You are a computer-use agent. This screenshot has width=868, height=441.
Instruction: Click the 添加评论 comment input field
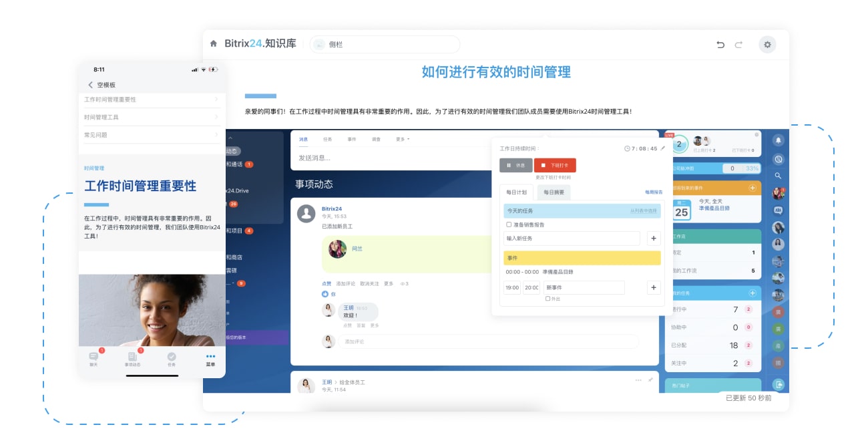pyautogui.click(x=488, y=341)
